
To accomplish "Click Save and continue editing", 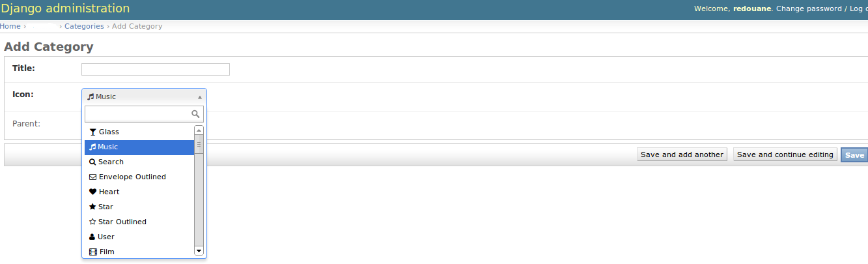I will [785, 154].
